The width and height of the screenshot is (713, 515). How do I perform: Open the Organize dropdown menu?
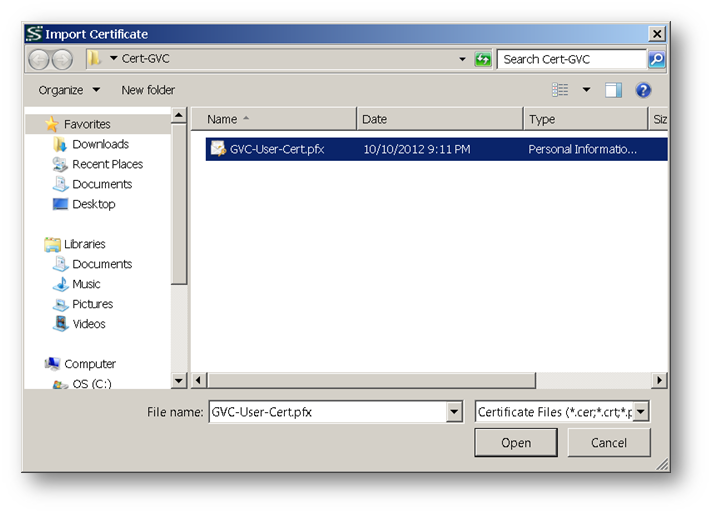point(69,90)
